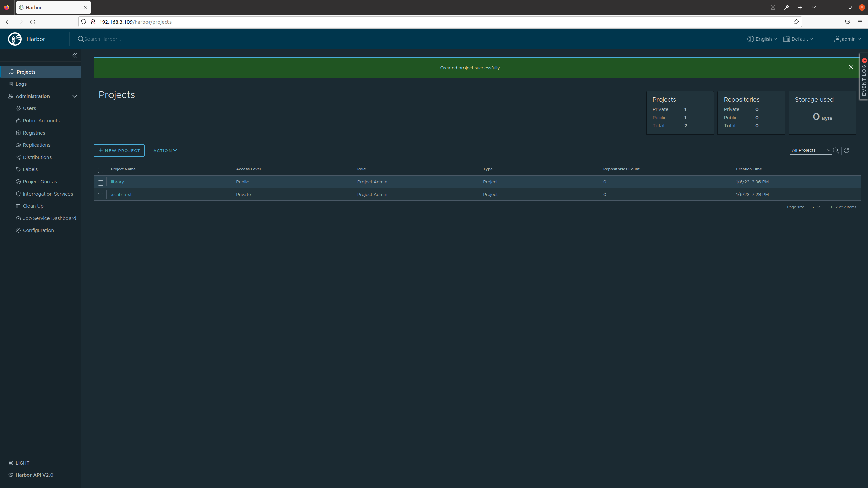Open a new browser tab
This screenshot has height=488, width=868.
coord(800,7)
